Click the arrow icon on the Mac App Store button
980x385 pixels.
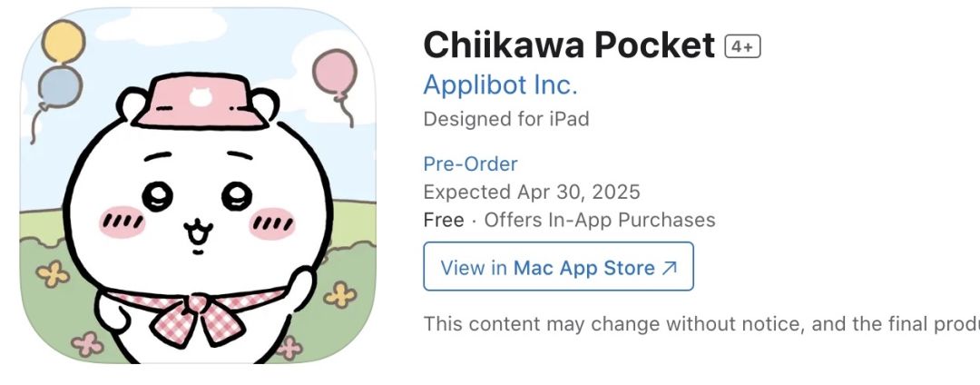[x=670, y=268]
